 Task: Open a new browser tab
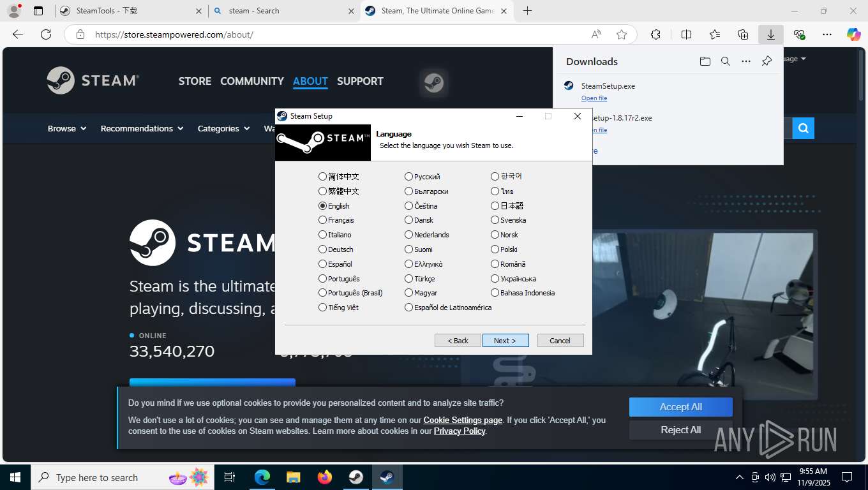[527, 11]
